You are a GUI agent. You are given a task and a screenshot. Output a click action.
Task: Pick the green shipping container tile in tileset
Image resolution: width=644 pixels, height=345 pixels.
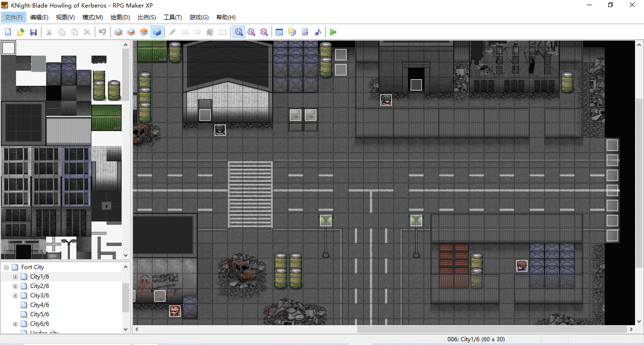(107, 118)
